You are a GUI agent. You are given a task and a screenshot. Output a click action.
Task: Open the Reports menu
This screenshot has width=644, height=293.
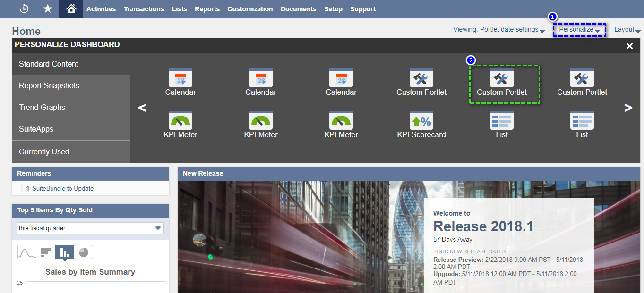click(207, 8)
